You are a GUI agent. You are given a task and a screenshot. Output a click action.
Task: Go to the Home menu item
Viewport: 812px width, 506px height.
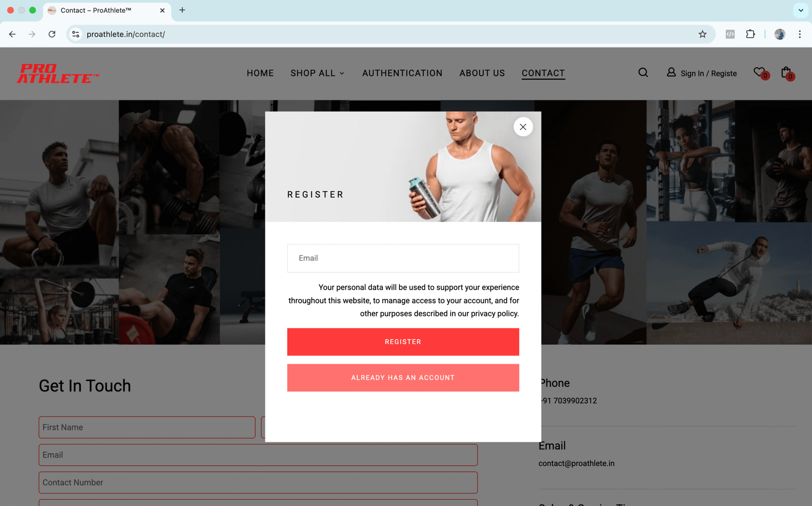260,73
